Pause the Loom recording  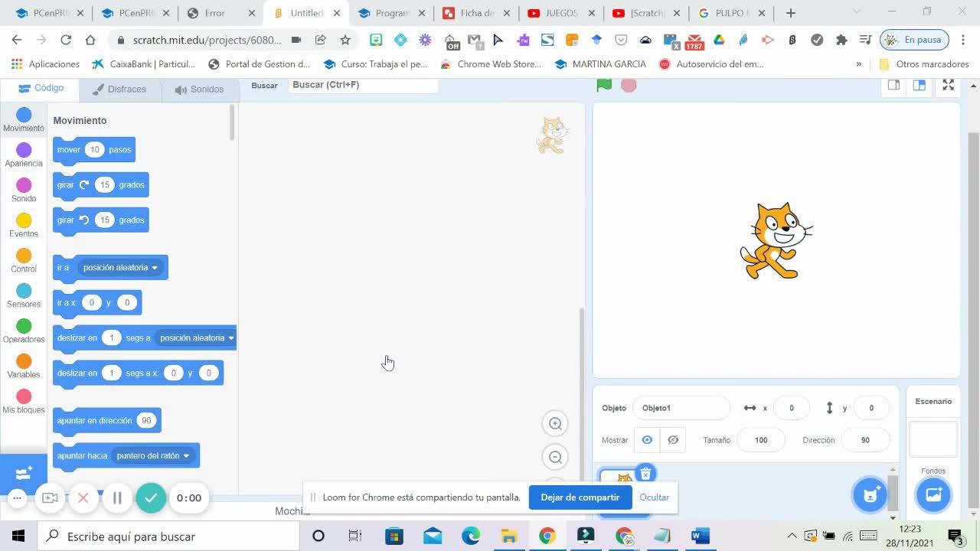tap(117, 498)
